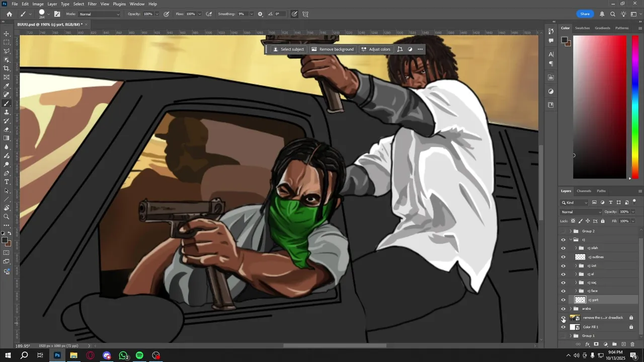Hide the Color Fill 1 layer
Image resolution: width=644 pixels, height=362 pixels.
pos(563,327)
